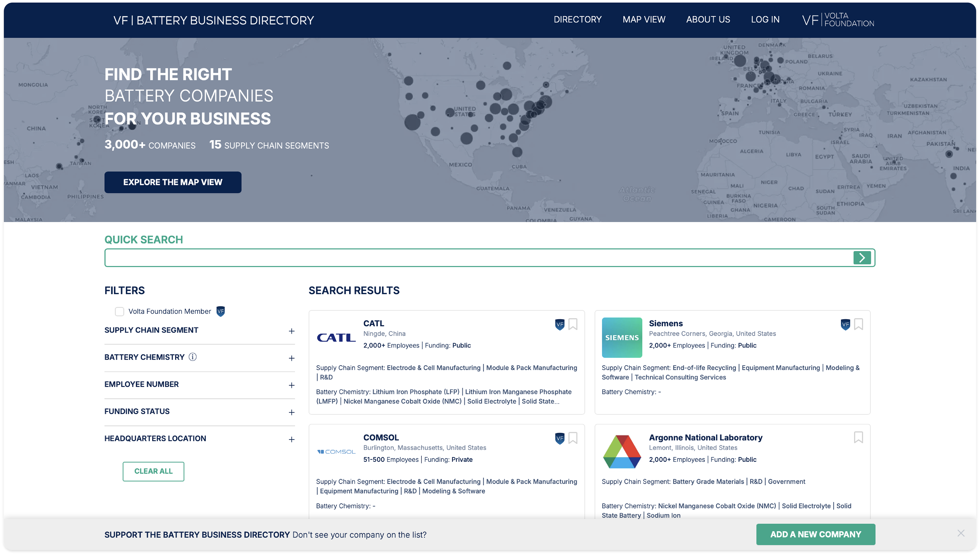Click the VF member badge on Siemens card
Image resolution: width=980 pixels, height=555 pixels.
[x=845, y=324]
